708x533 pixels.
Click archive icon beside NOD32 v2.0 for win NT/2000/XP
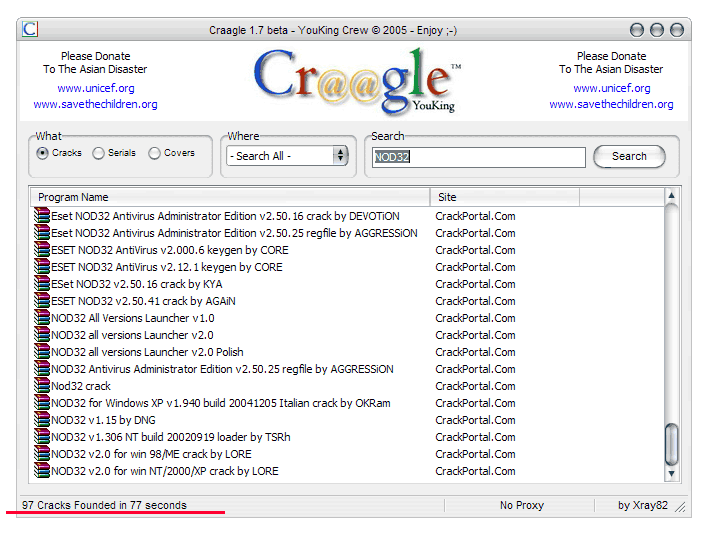pyautogui.click(x=42, y=470)
